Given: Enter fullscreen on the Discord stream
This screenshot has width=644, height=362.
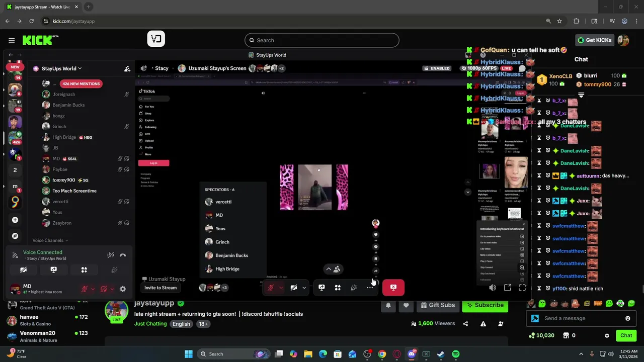Looking at the screenshot, I should pos(522,288).
